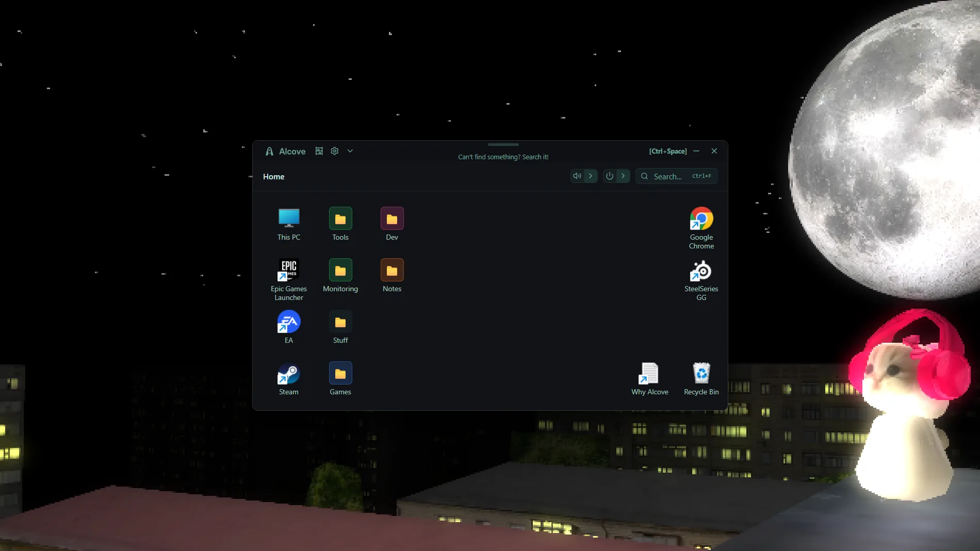Open the Why Alcove document
980x551 pixels.
pyautogui.click(x=650, y=378)
